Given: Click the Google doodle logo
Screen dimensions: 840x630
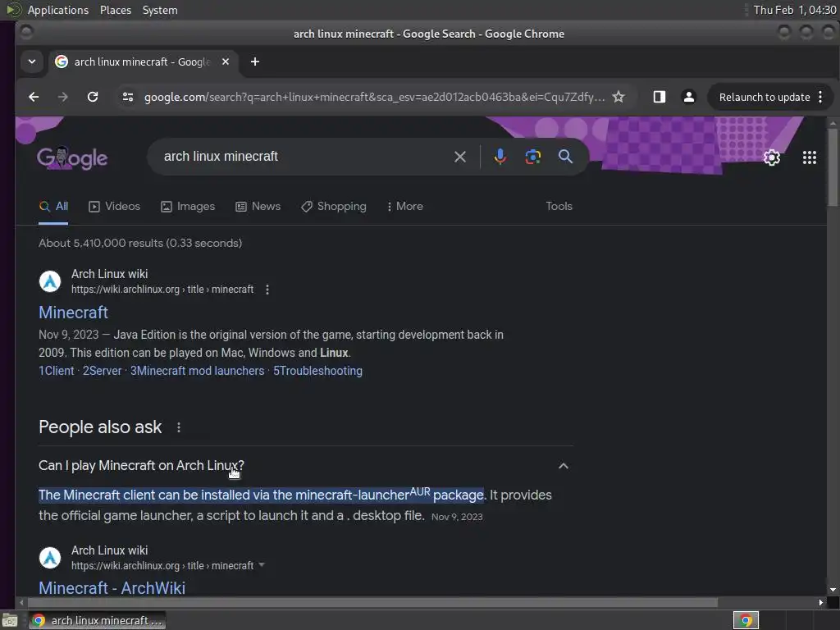Looking at the screenshot, I should 72,157.
